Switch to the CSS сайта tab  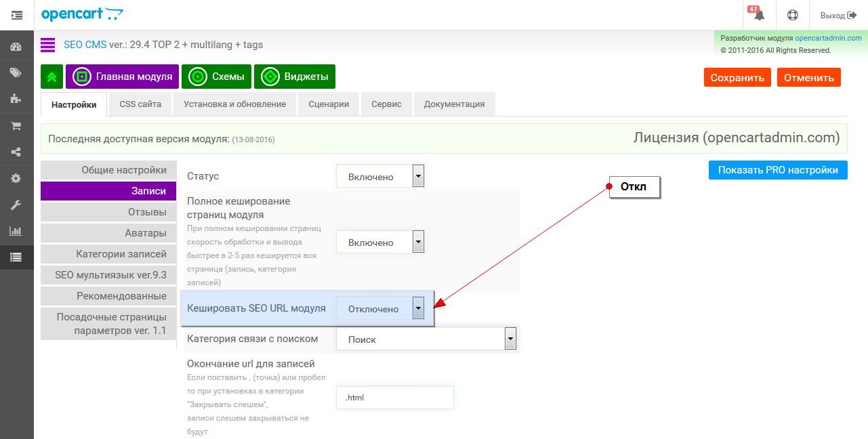(140, 104)
